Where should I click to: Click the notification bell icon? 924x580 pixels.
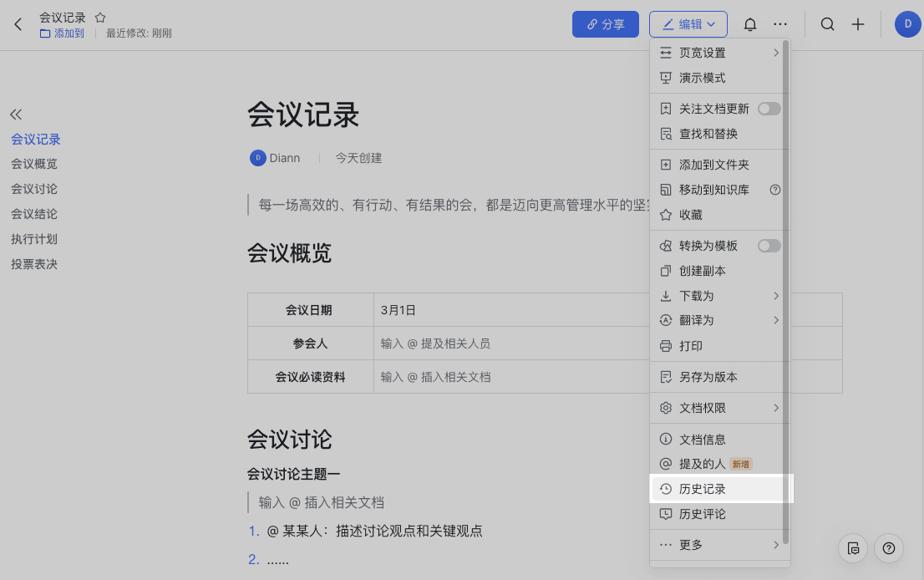(x=750, y=24)
